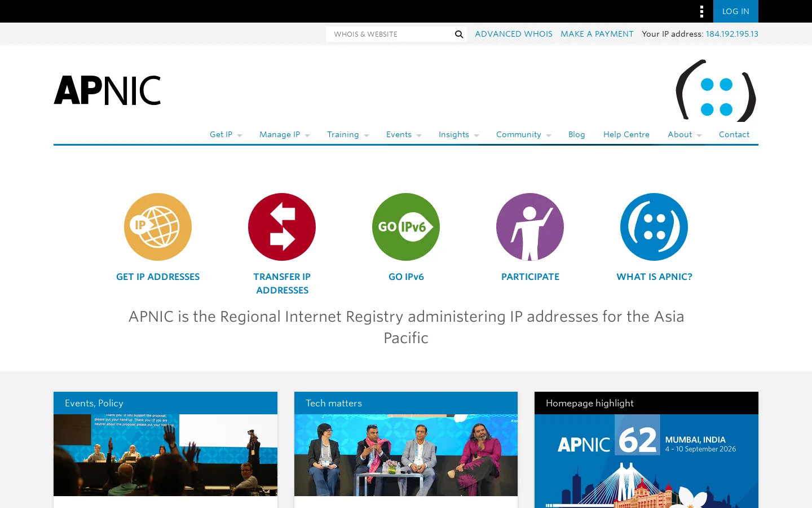Click the GO IPv6 text link
The width and height of the screenshot is (812, 508).
point(406,277)
